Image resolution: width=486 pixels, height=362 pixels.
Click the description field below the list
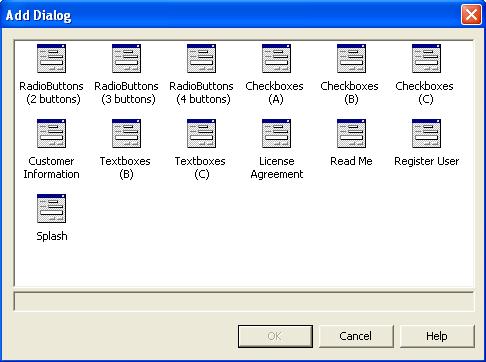[x=244, y=301]
